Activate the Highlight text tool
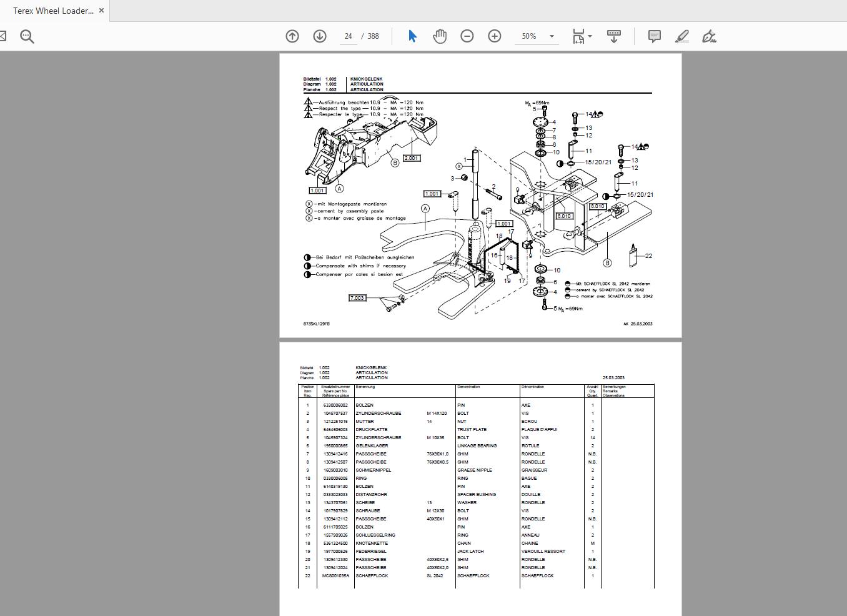Viewport: 847px width, 616px height. [x=681, y=36]
